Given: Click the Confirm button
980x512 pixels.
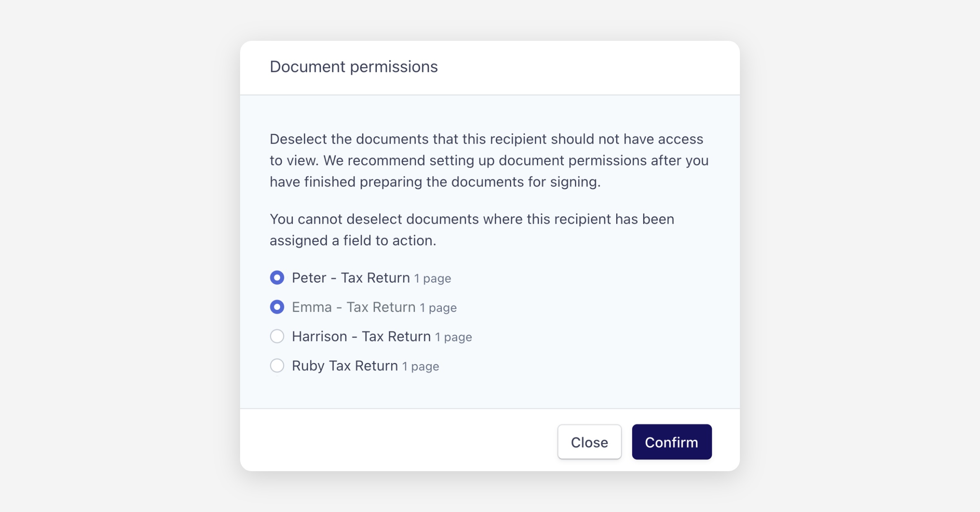Looking at the screenshot, I should tap(671, 442).
